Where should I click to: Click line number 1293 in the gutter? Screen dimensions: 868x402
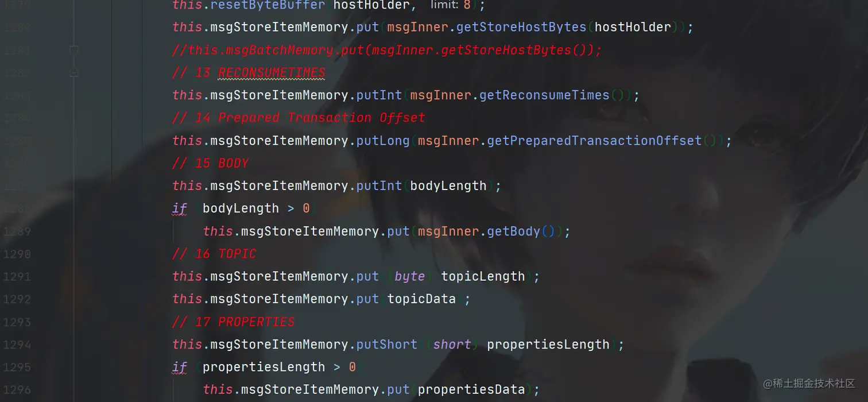pyautogui.click(x=17, y=322)
